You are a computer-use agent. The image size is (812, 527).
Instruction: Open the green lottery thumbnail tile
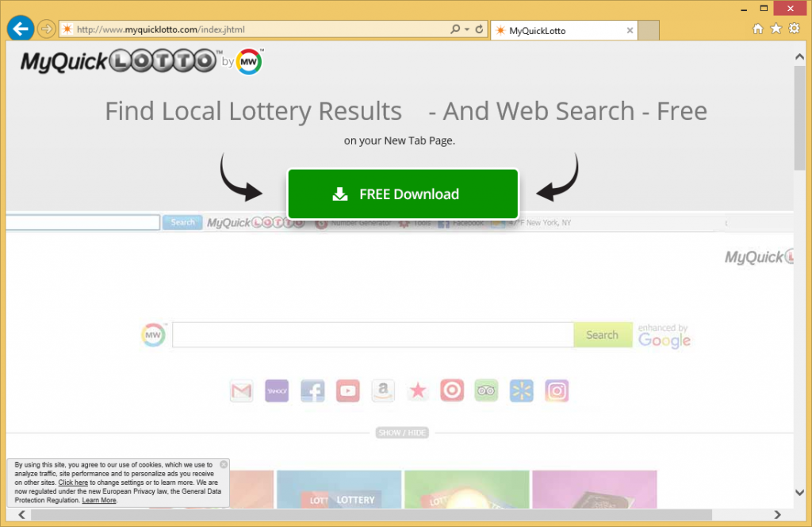467,489
